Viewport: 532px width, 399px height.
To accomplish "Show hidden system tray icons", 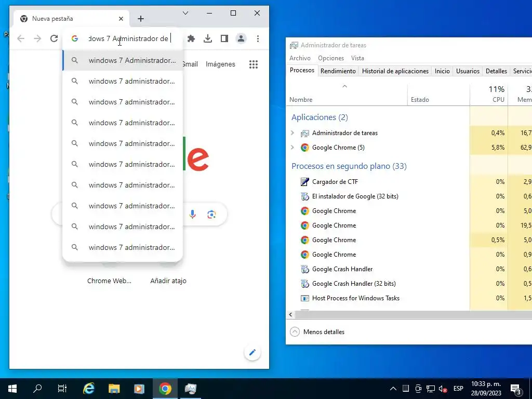I will pos(393,389).
